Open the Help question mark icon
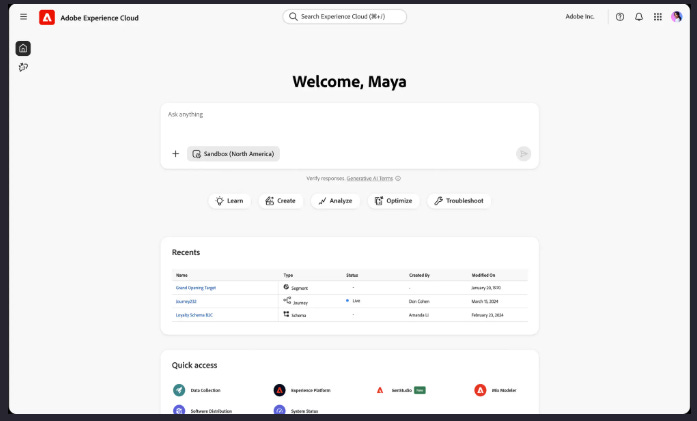The height and width of the screenshot is (421, 697). tap(620, 17)
